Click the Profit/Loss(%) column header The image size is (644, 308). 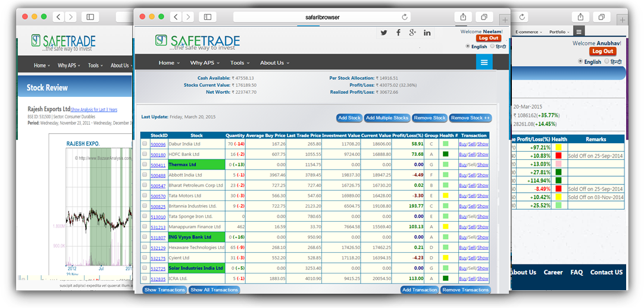tap(408, 136)
